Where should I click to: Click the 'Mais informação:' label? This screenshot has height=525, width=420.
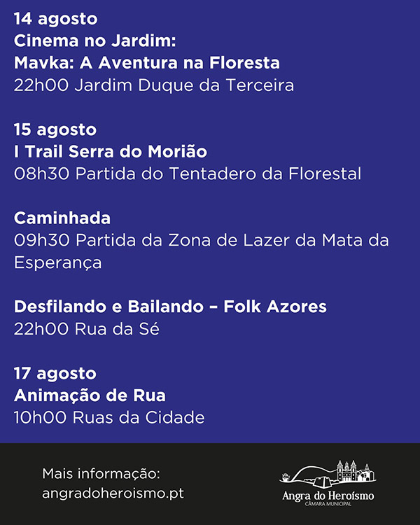click(101, 474)
